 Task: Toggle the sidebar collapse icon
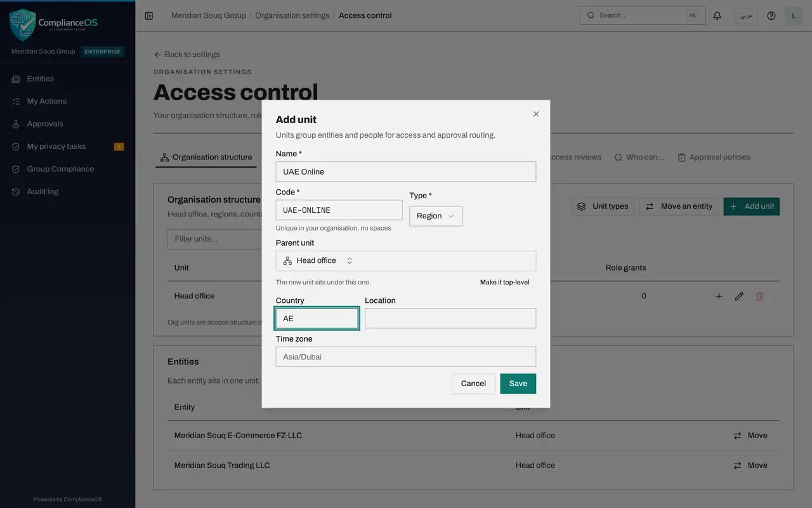point(148,15)
